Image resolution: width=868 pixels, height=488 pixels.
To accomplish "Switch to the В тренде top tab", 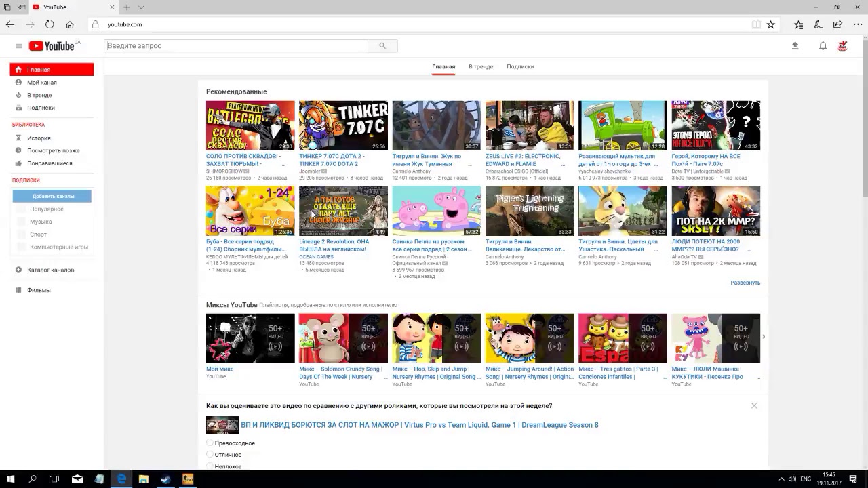I will click(481, 67).
